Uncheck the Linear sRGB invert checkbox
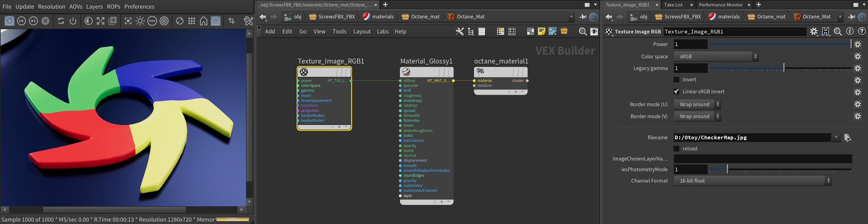Screen dimensions: 868x224 [677, 91]
